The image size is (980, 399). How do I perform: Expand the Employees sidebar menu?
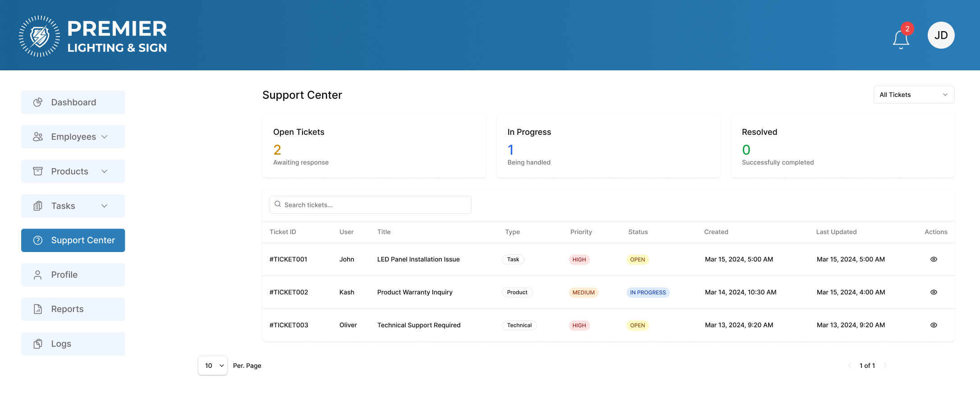(73, 137)
